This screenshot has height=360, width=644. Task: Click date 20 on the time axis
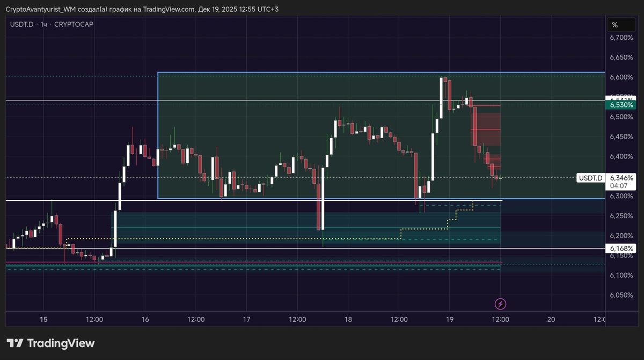pos(551,319)
